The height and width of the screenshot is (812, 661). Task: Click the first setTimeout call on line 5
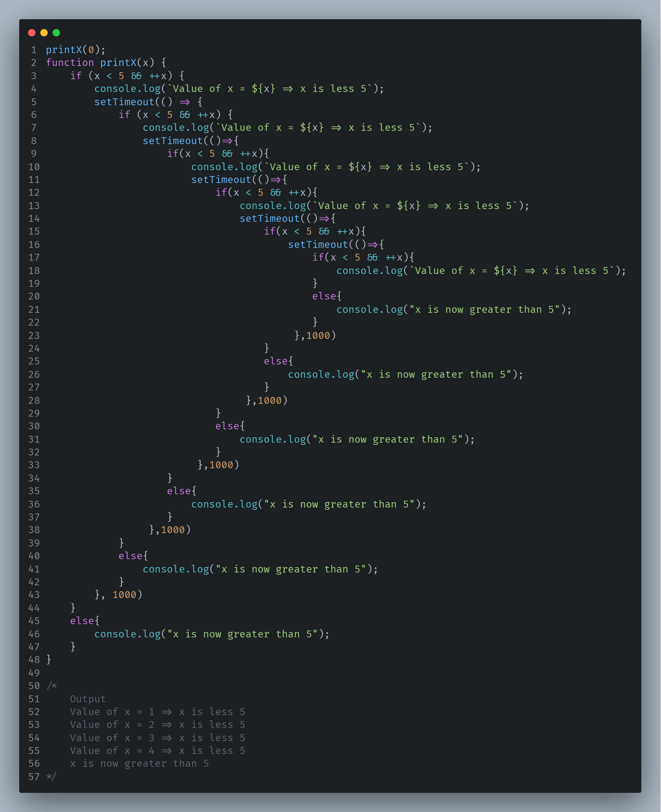coord(124,102)
